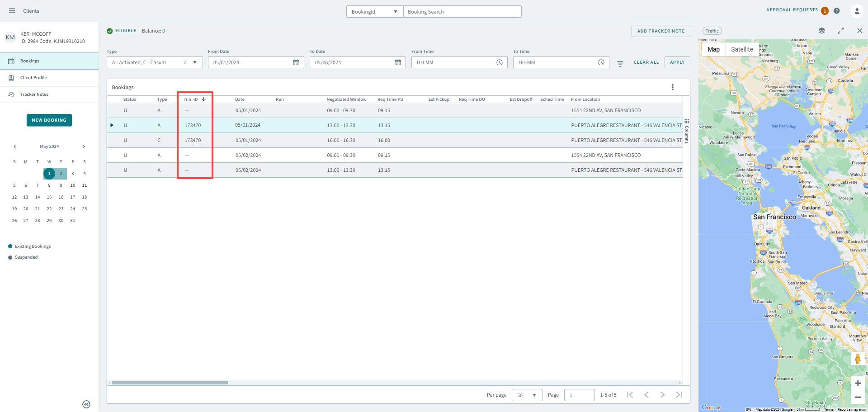Click the New Booking button
The image size is (868, 412).
49,120
